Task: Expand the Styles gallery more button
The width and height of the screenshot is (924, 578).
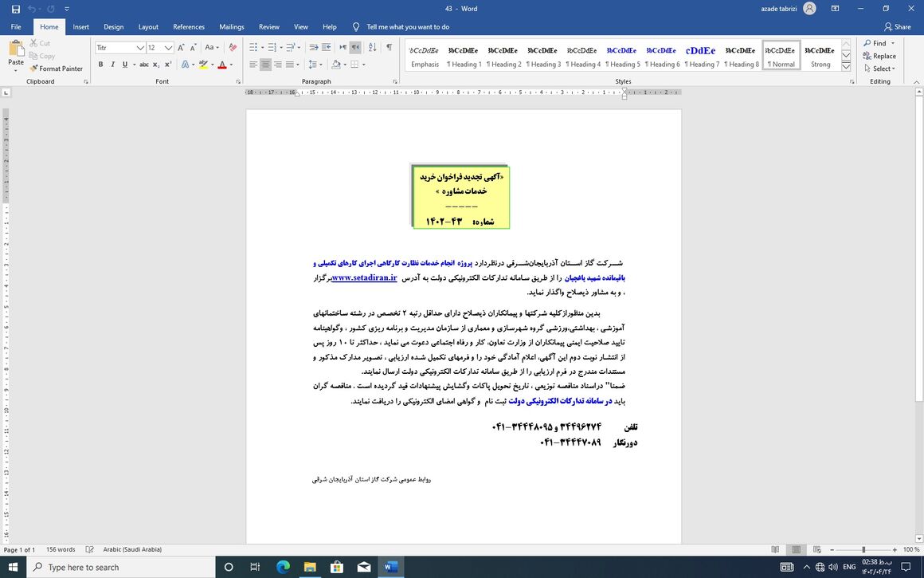Action: point(846,66)
